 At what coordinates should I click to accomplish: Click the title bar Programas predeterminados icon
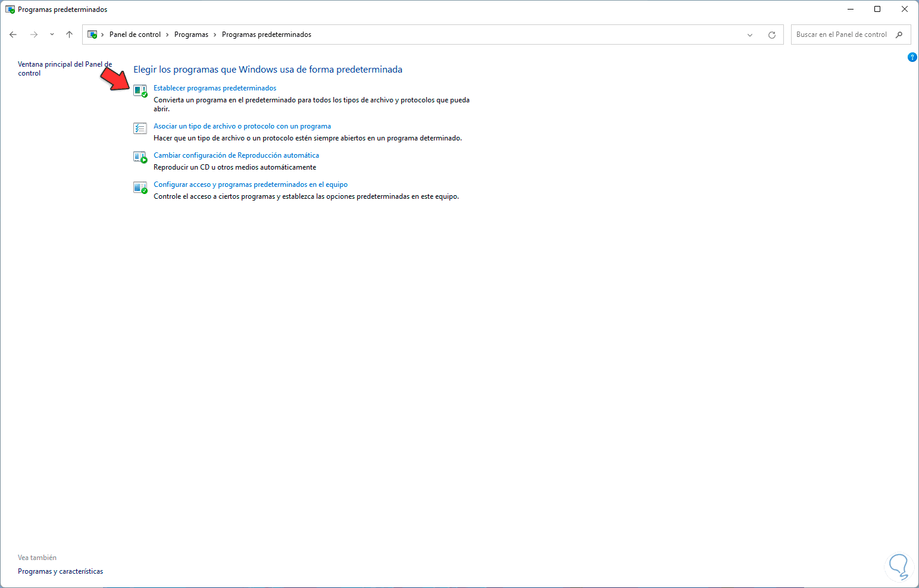(x=10, y=10)
